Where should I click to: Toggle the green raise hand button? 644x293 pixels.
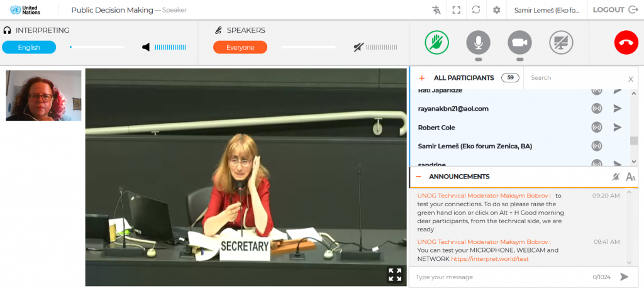[437, 43]
